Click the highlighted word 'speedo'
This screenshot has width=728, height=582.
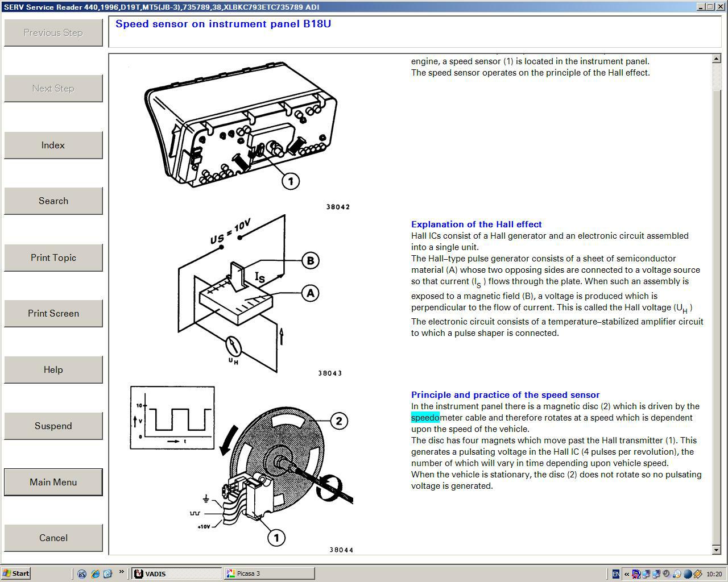click(425, 418)
